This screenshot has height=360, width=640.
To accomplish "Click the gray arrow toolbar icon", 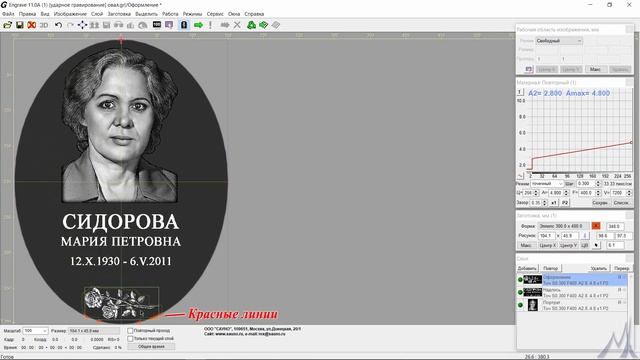I will point(225,25).
